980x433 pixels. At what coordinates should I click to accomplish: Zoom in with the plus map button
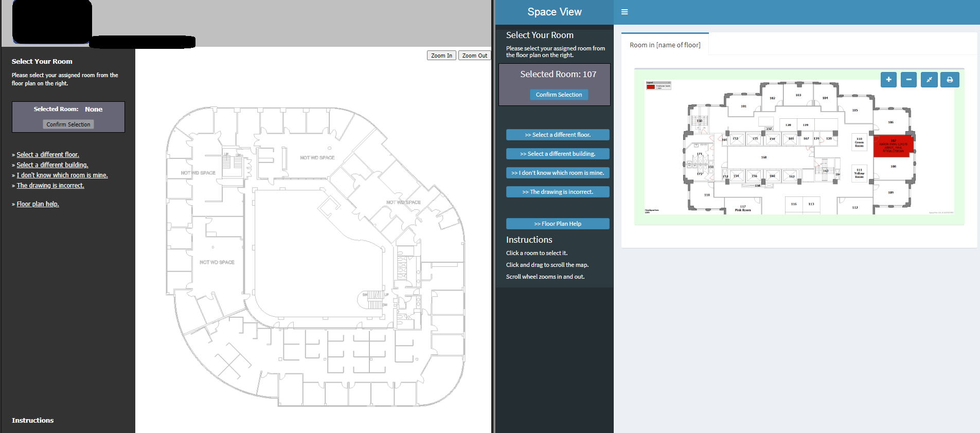coord(888,80)
